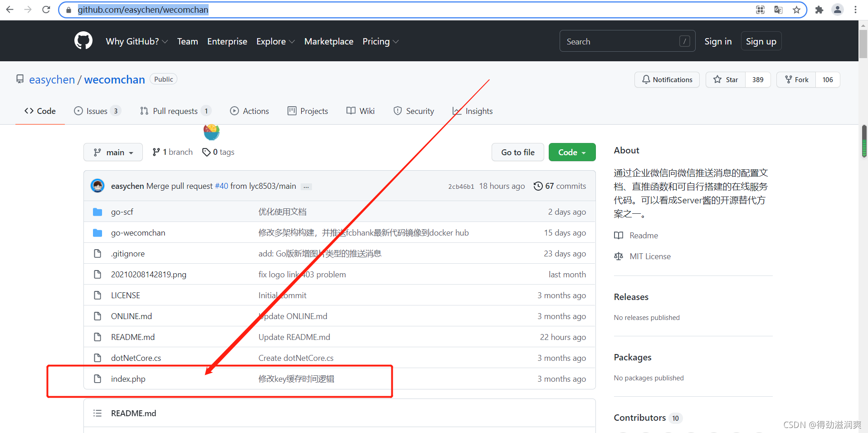Open the browser three-dot menu
The height and width of the screenshot is (433, 868).
tap(855, 10)
